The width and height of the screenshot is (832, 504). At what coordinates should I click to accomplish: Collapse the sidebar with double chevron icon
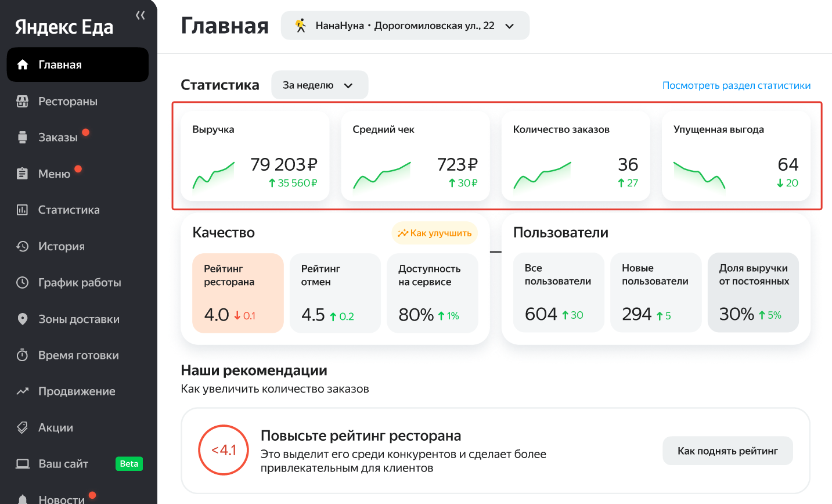140,16
